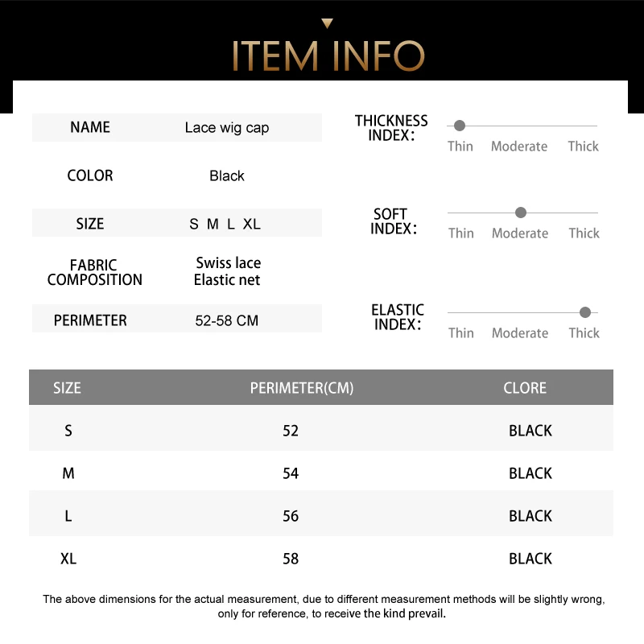Click the 52-58 CM perimeter value
Image resolution: width=644 pixels, height=644 pixels.
227,320
